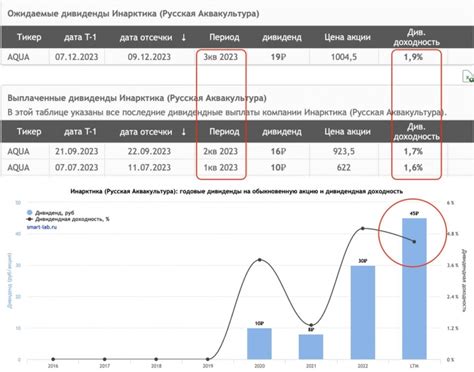The width and height of the screenshot is (474, 372).
Task: Click the 2022 dividend bar labeled 30₽
Action: tap(363, 312)
